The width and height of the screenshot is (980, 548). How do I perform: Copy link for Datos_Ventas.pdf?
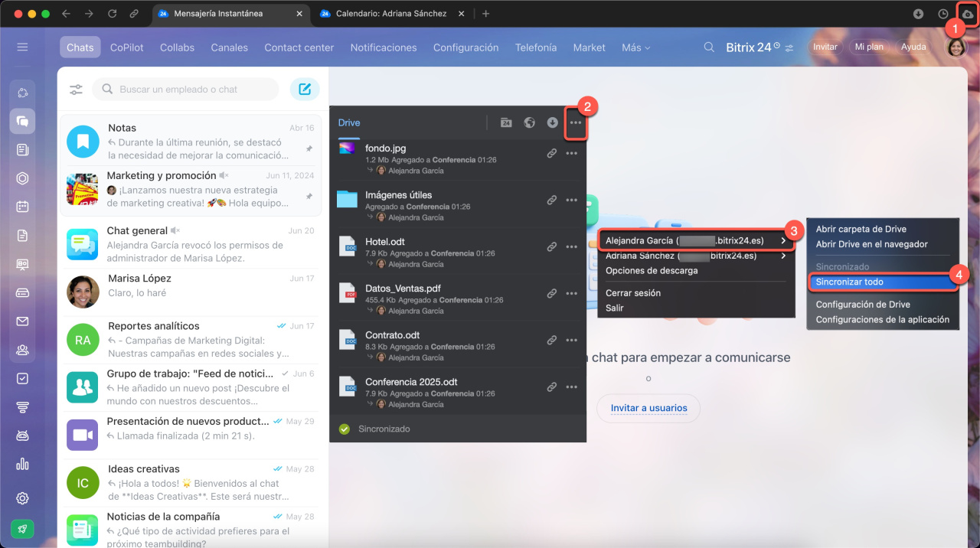click(x=551, y=294)
